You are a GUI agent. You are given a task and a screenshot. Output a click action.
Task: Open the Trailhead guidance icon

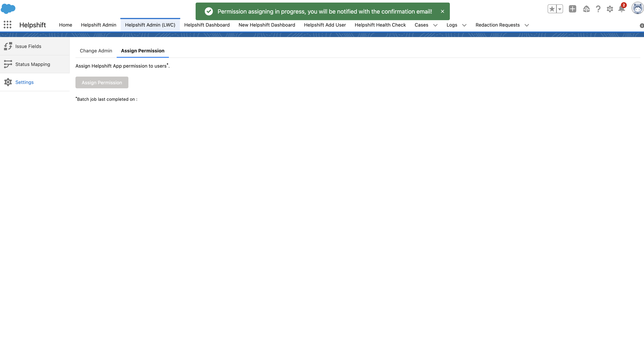[586, 9]
